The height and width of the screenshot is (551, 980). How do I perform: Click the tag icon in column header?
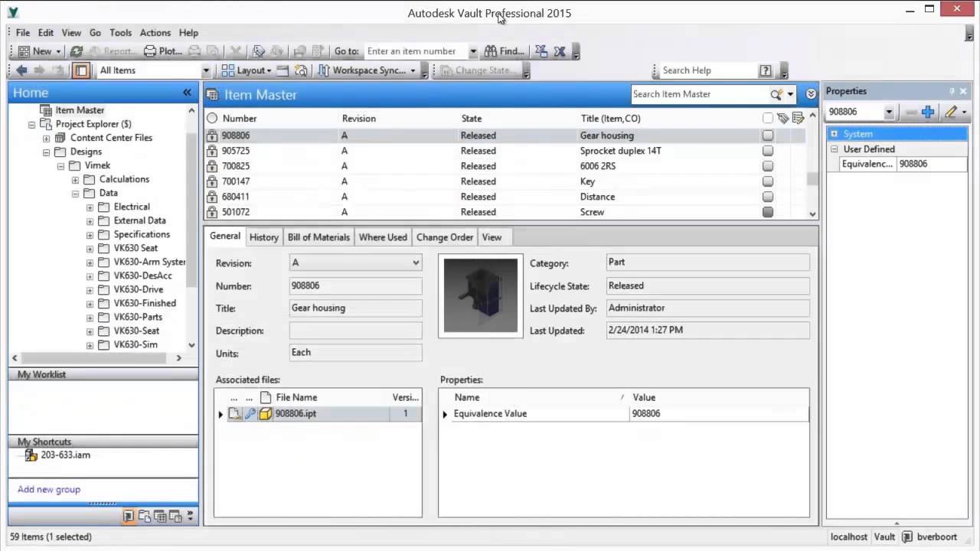[782, 118]
